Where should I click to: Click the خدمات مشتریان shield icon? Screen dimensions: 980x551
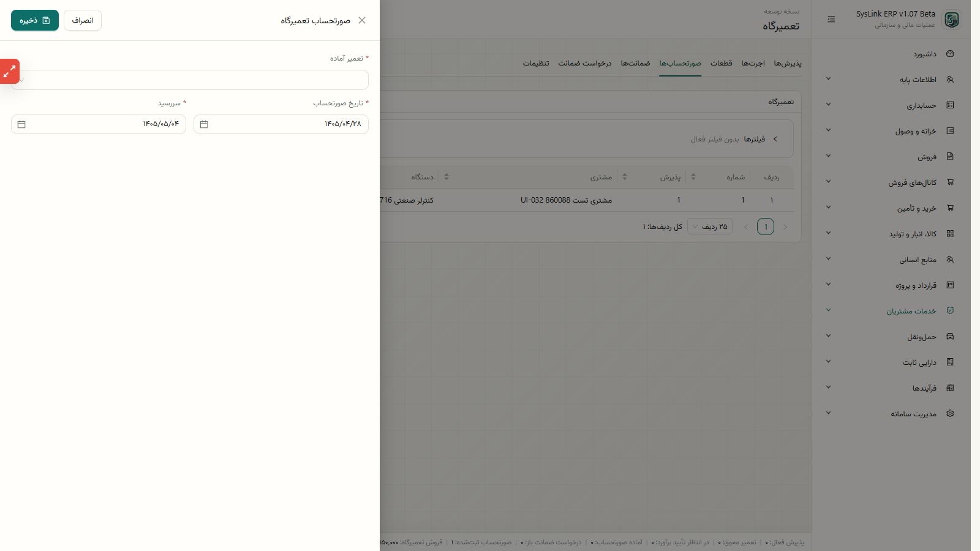click(950, 311)
